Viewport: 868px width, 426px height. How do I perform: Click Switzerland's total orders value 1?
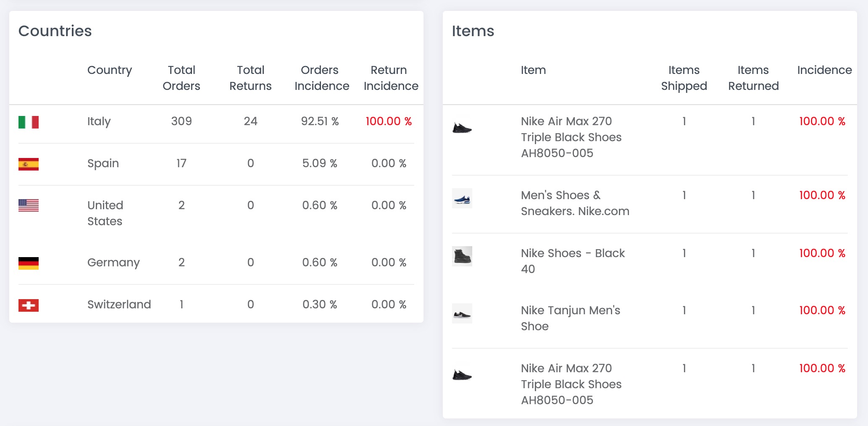coord(181,305)
